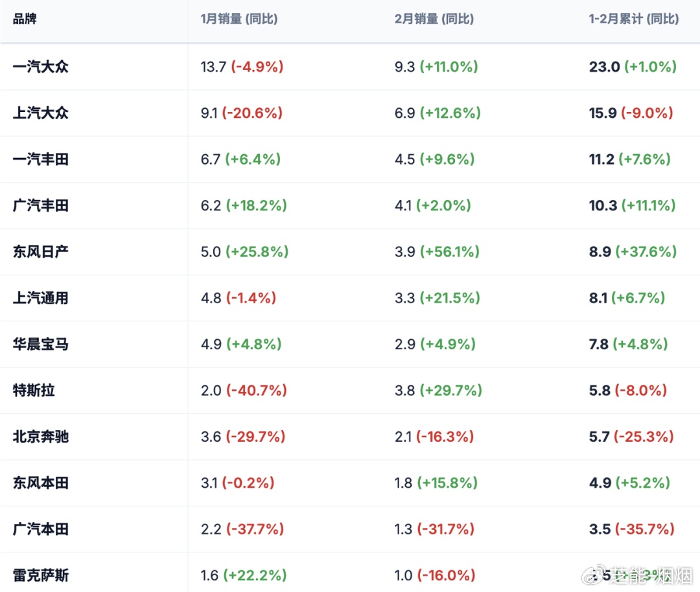Screen dimensions: 700x592
Task: Select 东风日产's February +56.1% cell
Action: (x=449, y=251)
